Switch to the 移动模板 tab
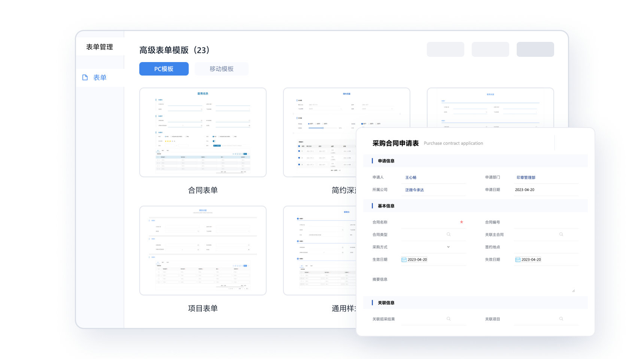The height and width of the screenshot is (359, 644). [x=222, y=69]
